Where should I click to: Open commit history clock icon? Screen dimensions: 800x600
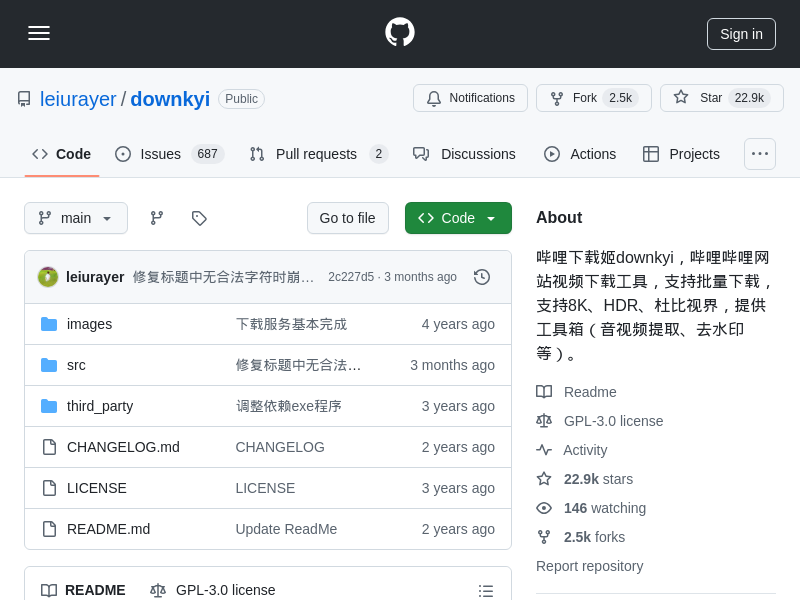482,277
